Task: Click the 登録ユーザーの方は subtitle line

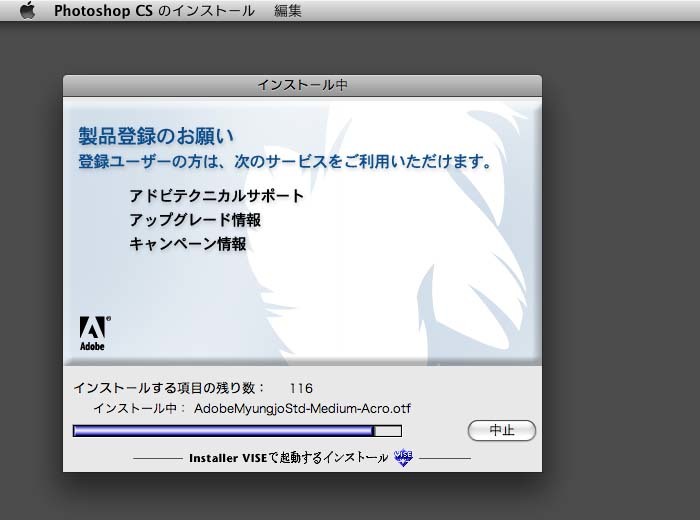Action: [285, 161]
